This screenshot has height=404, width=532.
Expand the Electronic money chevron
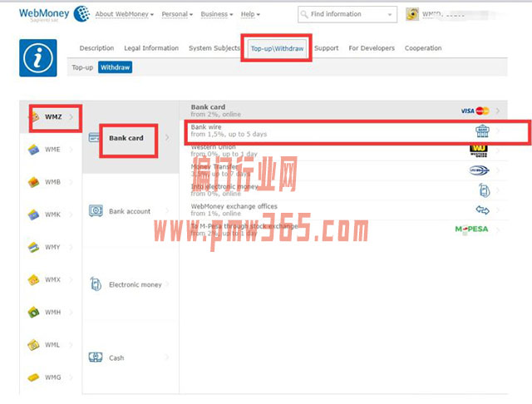167,284
